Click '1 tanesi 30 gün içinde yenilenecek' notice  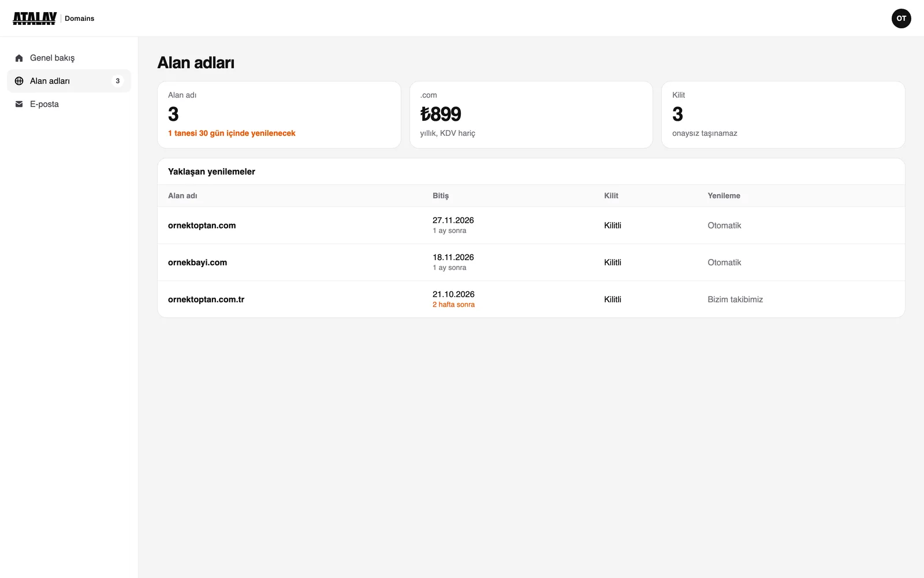pyautogui.click(x=232, y=133)
